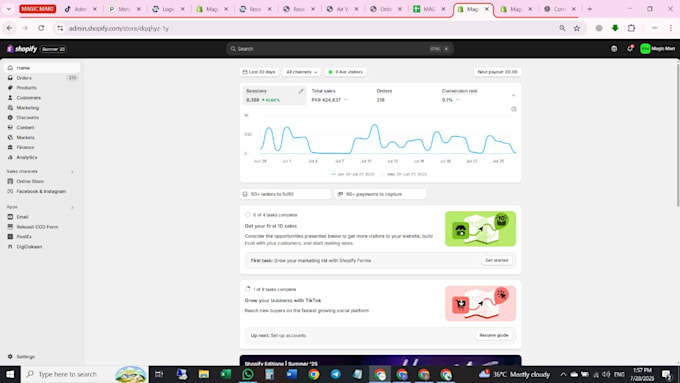This screenshot has height=383, width=680.
Task: Click the Get started button
Action: pos(497,260)
